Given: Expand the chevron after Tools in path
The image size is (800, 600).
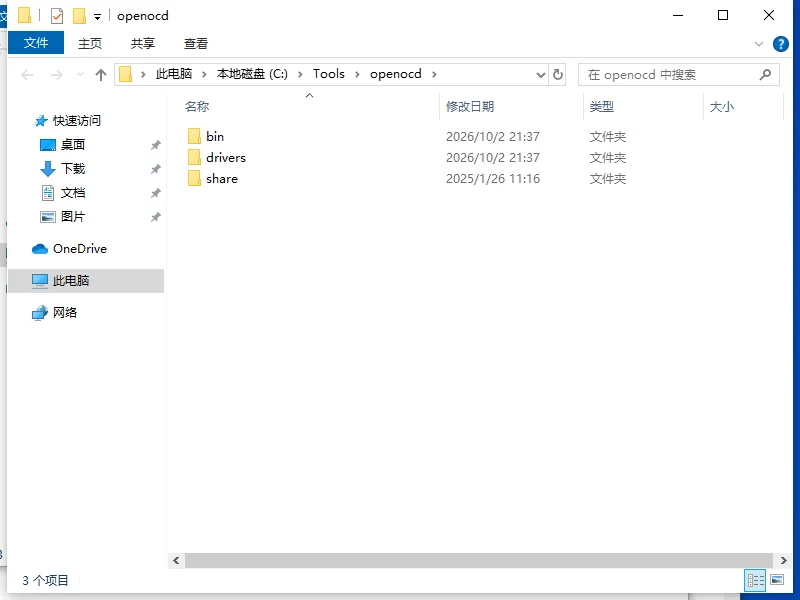Looking at the screenshot, I should [x=357, y=74].
